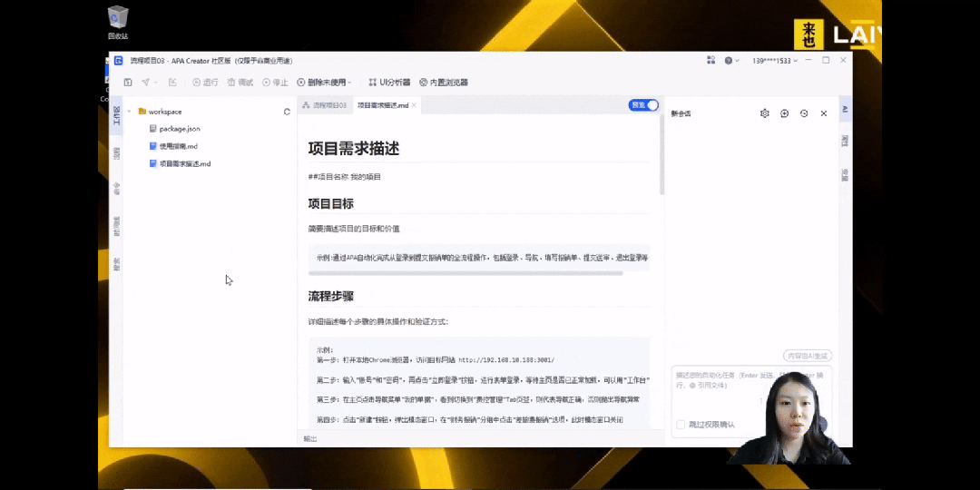The height and width of the screenshot is (490, 980).
Task: Open the 回收站 Recycle Bin desktop icon
Action: [x=117, y=23]
